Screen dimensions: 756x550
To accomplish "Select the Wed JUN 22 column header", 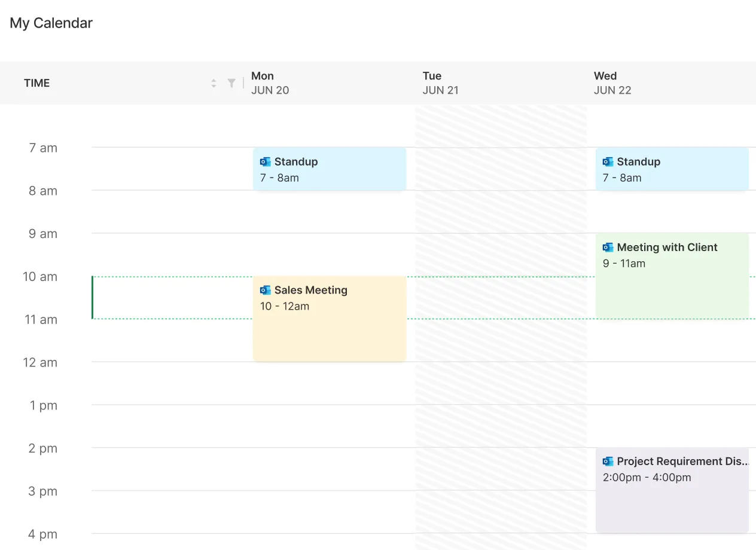I will 612,83.
